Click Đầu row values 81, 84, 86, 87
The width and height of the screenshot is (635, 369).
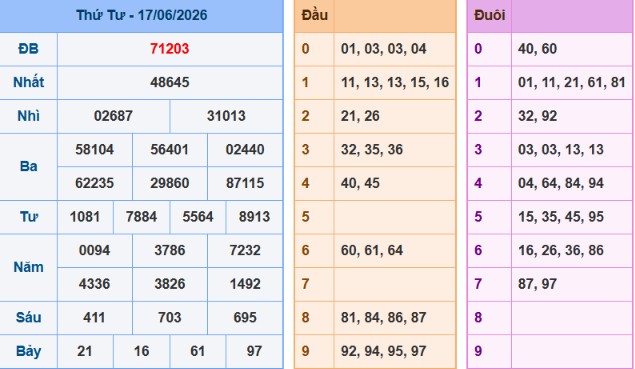pos(384,318)
